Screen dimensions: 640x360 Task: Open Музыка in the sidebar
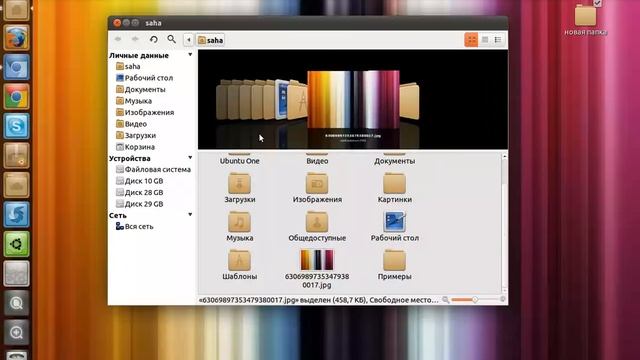pyautogui.click(x=134, y=100)
